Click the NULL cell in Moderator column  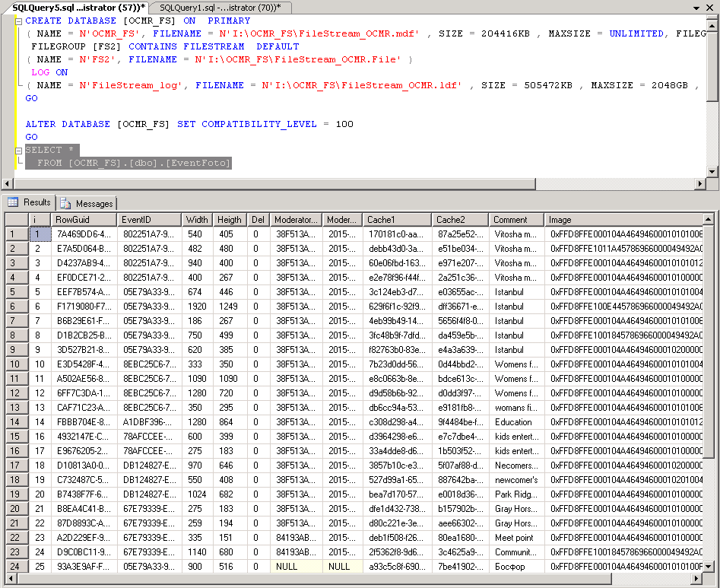[x=297, y=567]
